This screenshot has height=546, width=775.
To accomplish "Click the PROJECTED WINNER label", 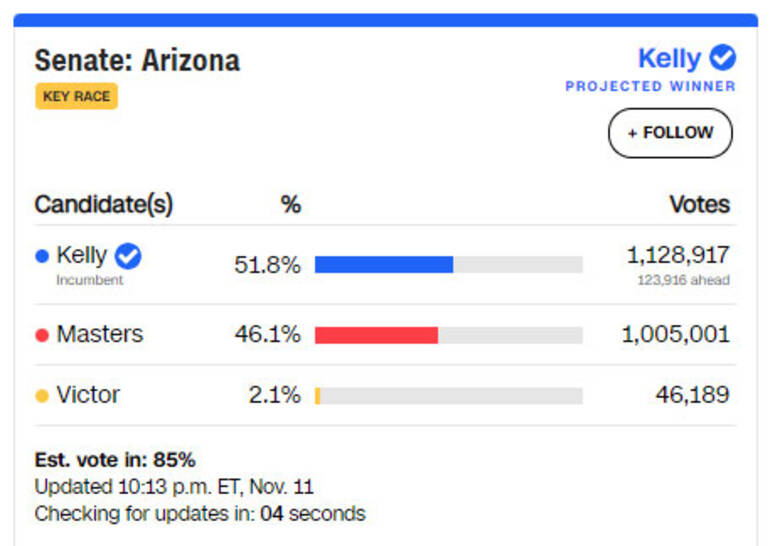I will 650,87.
